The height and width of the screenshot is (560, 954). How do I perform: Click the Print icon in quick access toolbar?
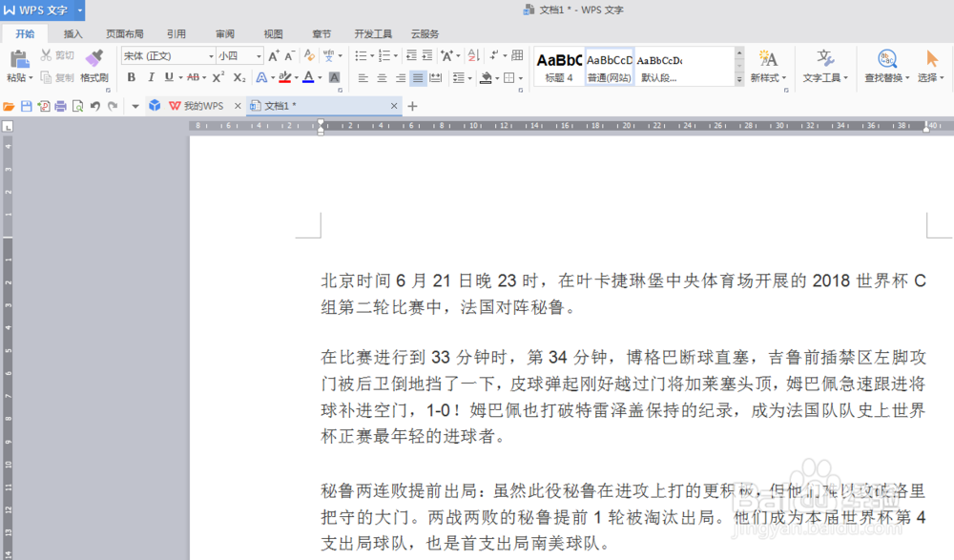(x=60, y=106)
